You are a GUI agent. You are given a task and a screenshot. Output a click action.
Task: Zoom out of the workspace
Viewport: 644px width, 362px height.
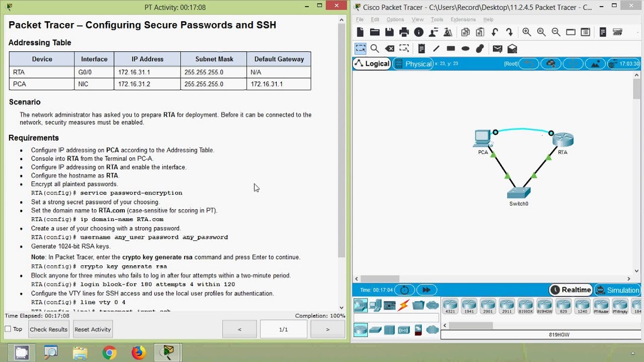coord(556,32)
